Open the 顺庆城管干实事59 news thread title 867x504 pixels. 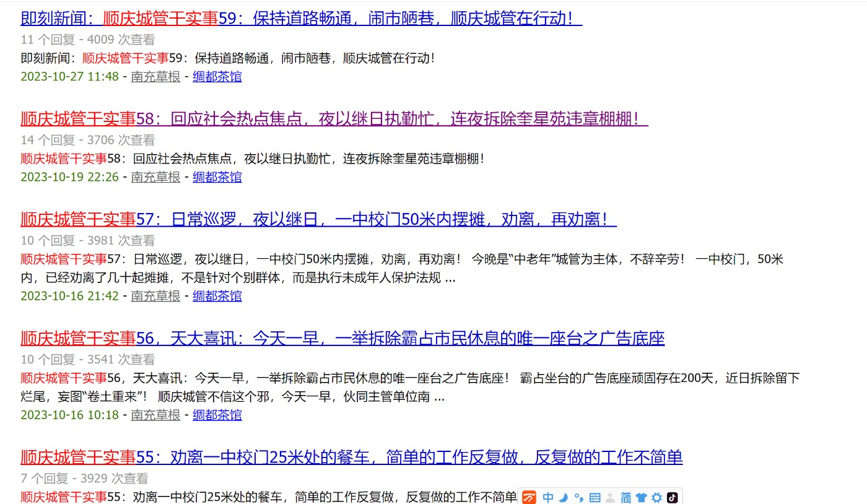coord(302,19)
